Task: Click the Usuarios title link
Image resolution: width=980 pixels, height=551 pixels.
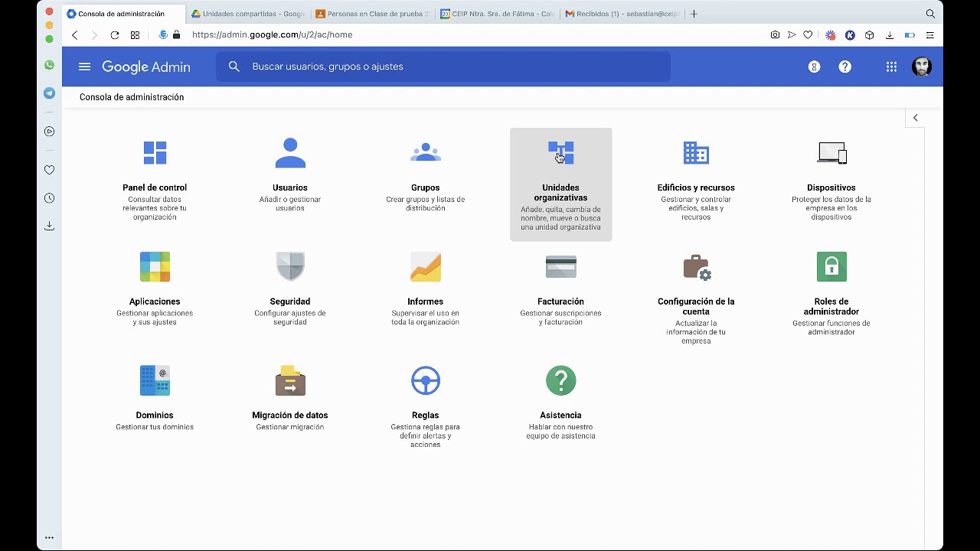Action: tap(290, 187)
